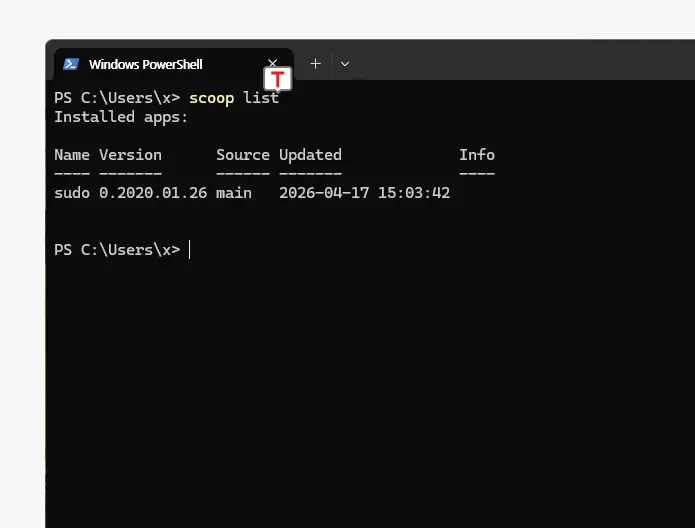Click the "main" source value
695x528 pixels.
click(x=234, y=193)
